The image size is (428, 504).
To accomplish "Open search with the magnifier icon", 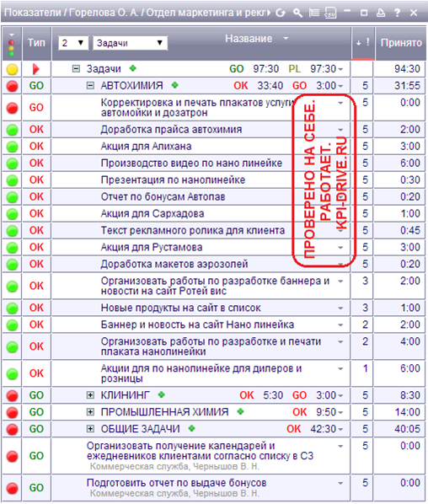I will pyautogui.click(x=297, y=13).
